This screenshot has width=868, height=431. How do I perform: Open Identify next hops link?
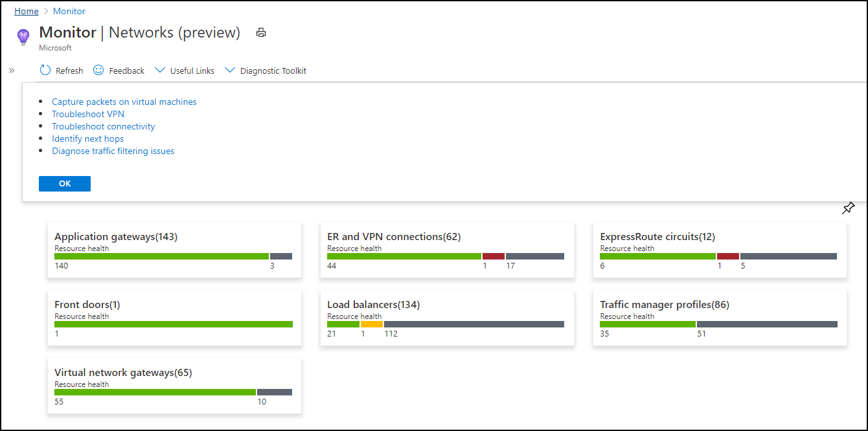pyautogui.click(x=87, y=138)
